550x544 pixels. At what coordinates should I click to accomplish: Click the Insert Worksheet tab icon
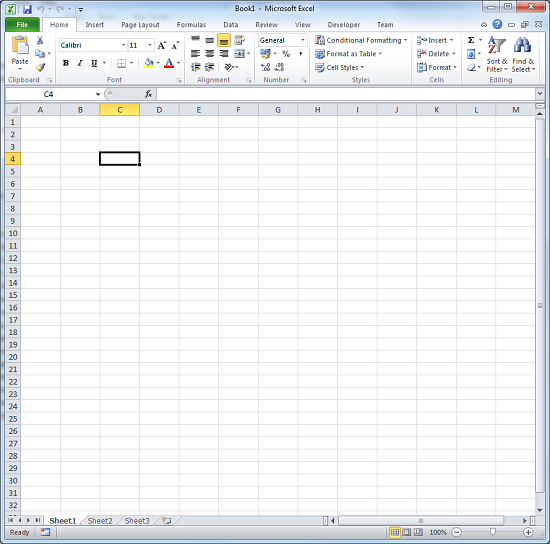click(x=167, y=521)
